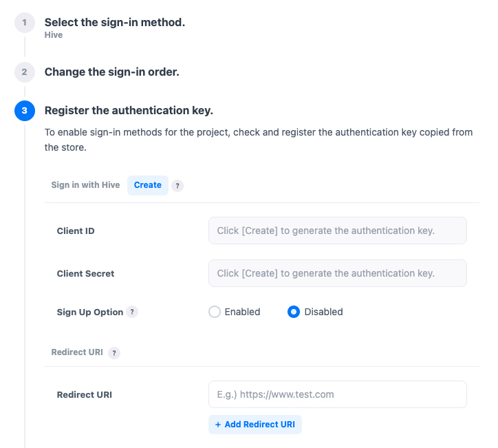The image size is (498, 448).
Task: Focus the Redirect URI text box
Action: pyautogui.click(x=337, y=394)
